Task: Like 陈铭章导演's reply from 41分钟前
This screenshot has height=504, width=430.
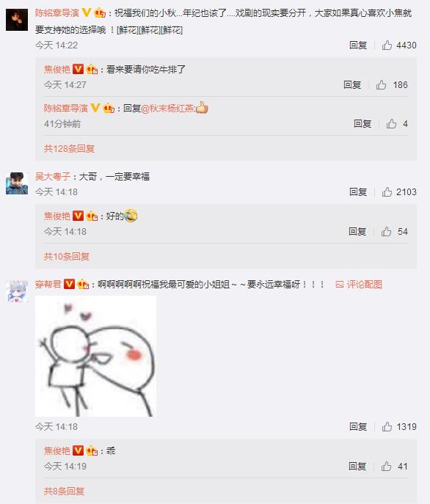Action: point(391,124)
